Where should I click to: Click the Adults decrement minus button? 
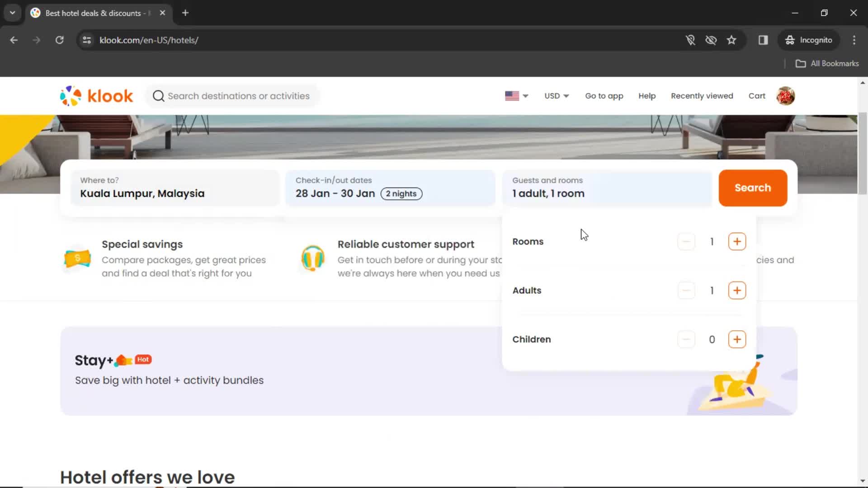click(686, 290)
